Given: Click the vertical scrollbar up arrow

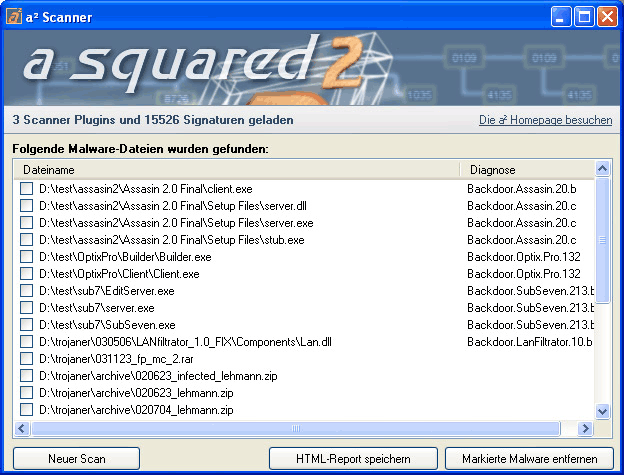Looking at the screenshot, I should tap(603, 169).
